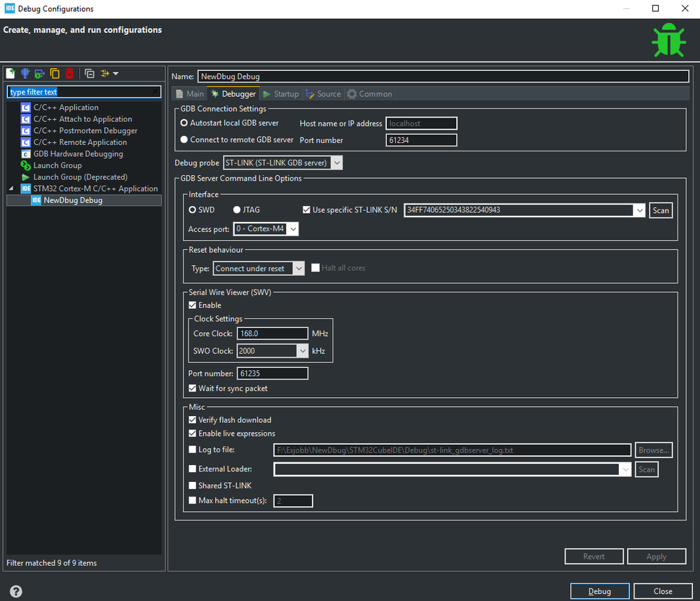The height and width of the screenshot is (601, 700).
Task: Click the Log to file path field
Action: coord(452,450)
